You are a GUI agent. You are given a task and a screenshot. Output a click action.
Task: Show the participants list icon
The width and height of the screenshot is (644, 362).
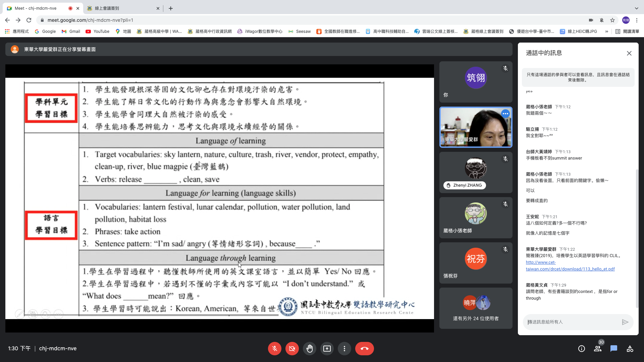(598, 349)
